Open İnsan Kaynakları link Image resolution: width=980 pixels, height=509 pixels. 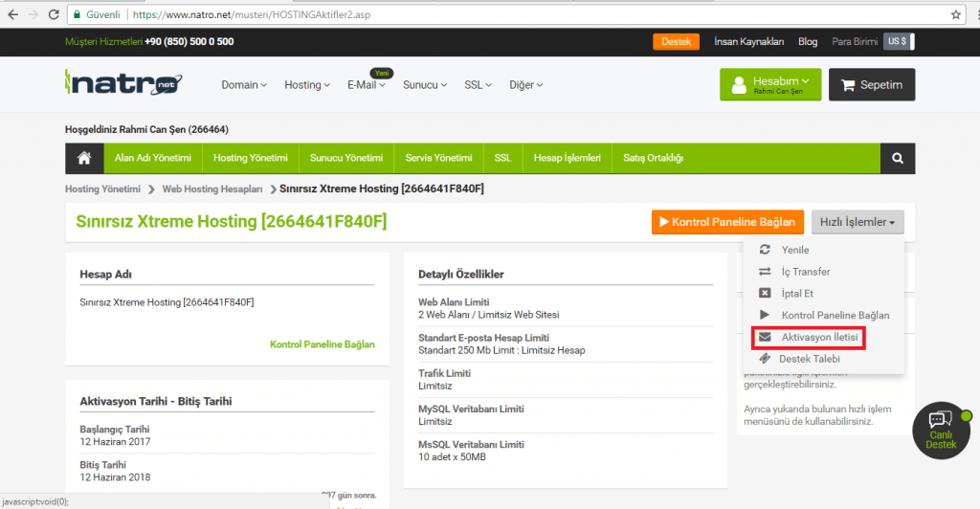[748, 41]
